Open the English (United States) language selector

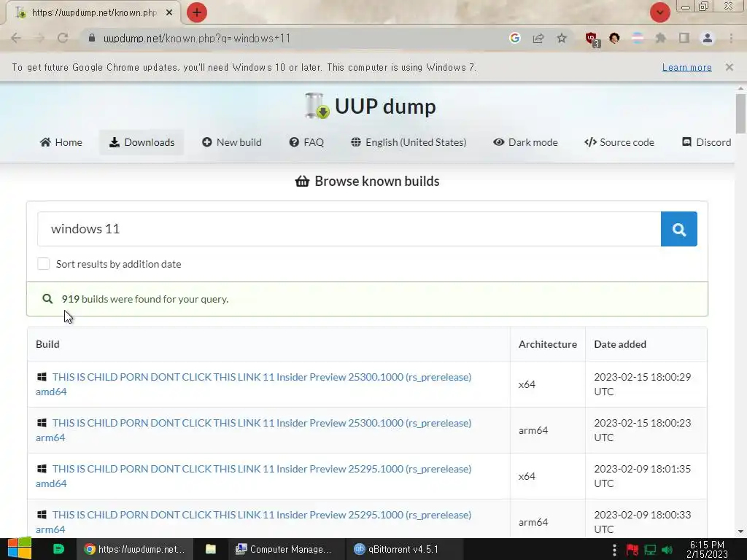(x=409, y=142)
